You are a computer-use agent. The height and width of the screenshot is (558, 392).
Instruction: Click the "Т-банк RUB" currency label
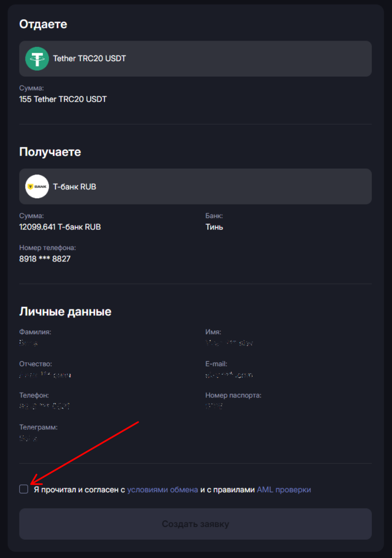coord(74,187)
